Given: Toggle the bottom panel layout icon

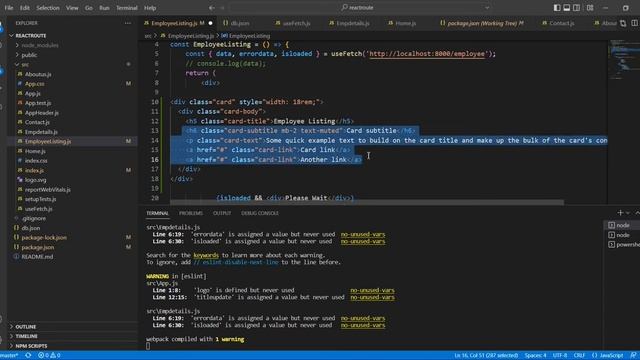Looking at the screenshot, I should click(x=567, y=8).
